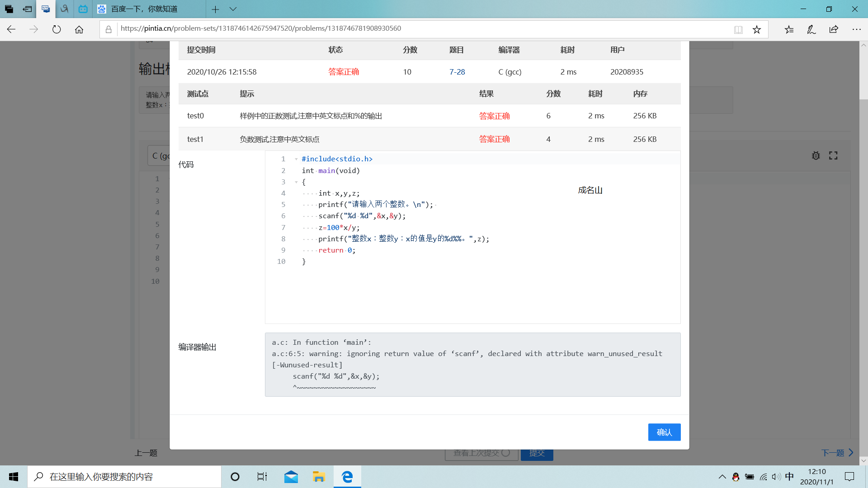The image size is (868, 488).
Task: Click the share page icon
Action: coord(834,29)
